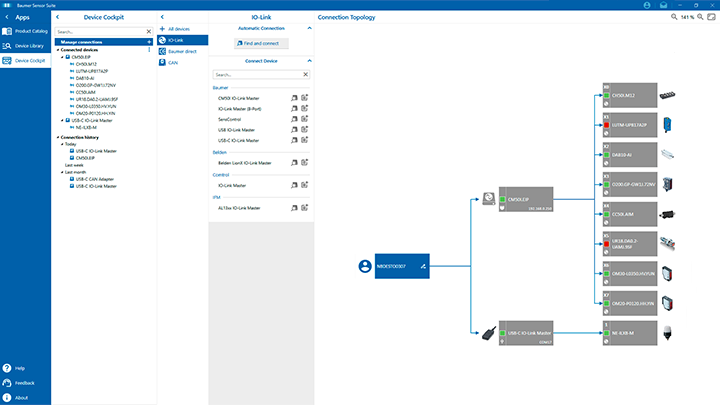Click the Find and connect button
This screenshot has width=720, height=405.
click(x=261, y=43)
